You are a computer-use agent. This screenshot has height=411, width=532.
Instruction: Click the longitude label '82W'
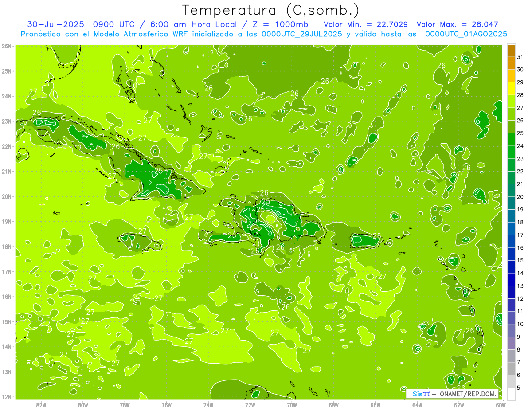[x=41, y=405]
